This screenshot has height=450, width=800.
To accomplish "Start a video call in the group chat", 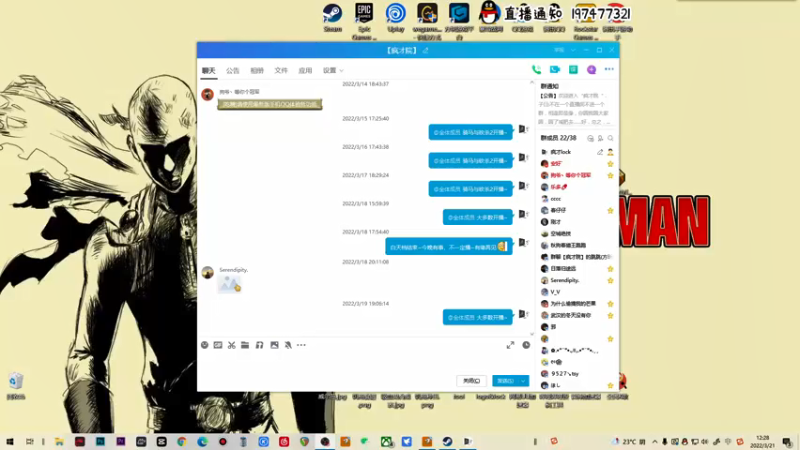I will [555, 69].
